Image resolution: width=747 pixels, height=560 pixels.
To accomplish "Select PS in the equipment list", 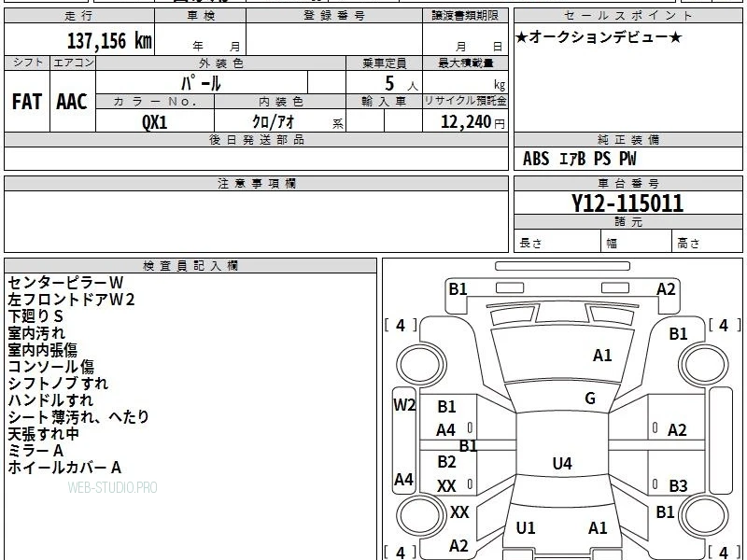I will coord(602,159).
